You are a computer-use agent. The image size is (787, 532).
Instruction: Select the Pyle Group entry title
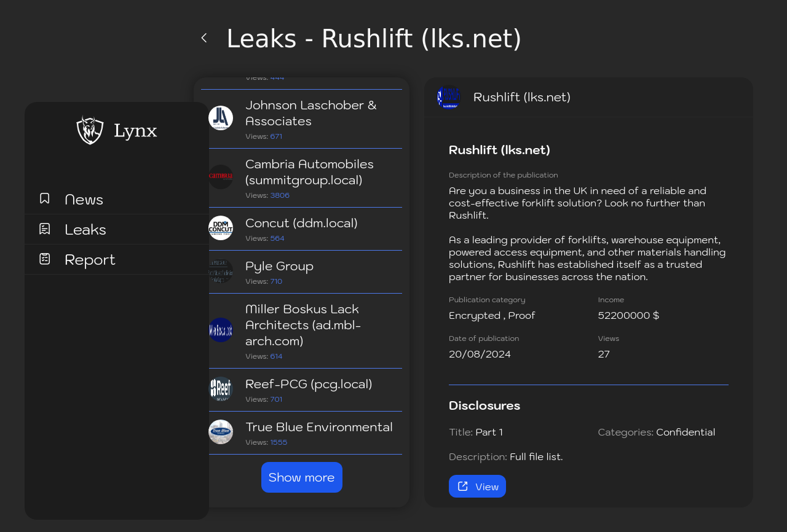279,266
